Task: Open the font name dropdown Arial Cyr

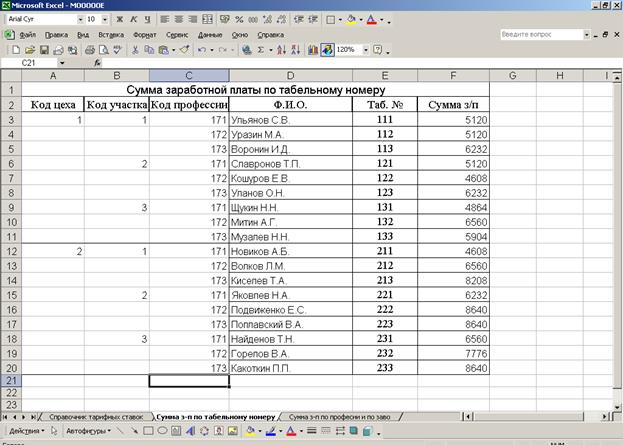Action: 39,19
